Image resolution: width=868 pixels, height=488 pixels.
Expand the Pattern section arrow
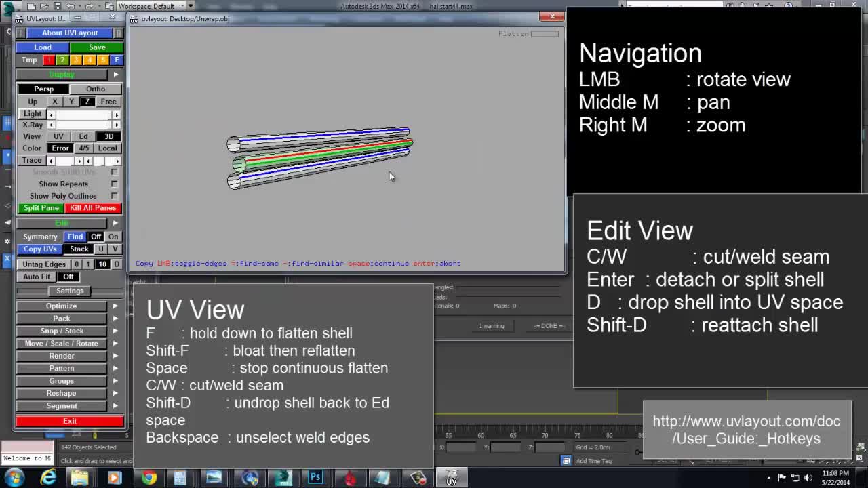[x=115, y=369]
